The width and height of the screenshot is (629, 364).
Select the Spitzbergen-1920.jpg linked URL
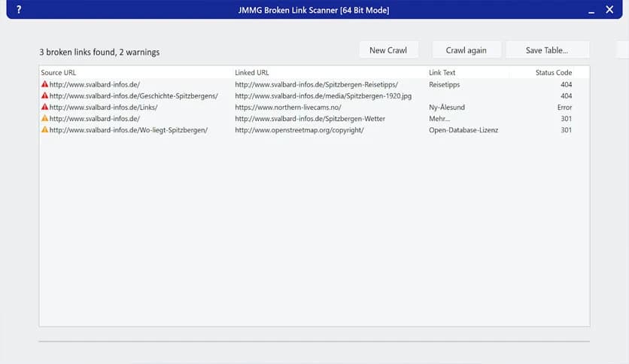[x=324, y=96]
